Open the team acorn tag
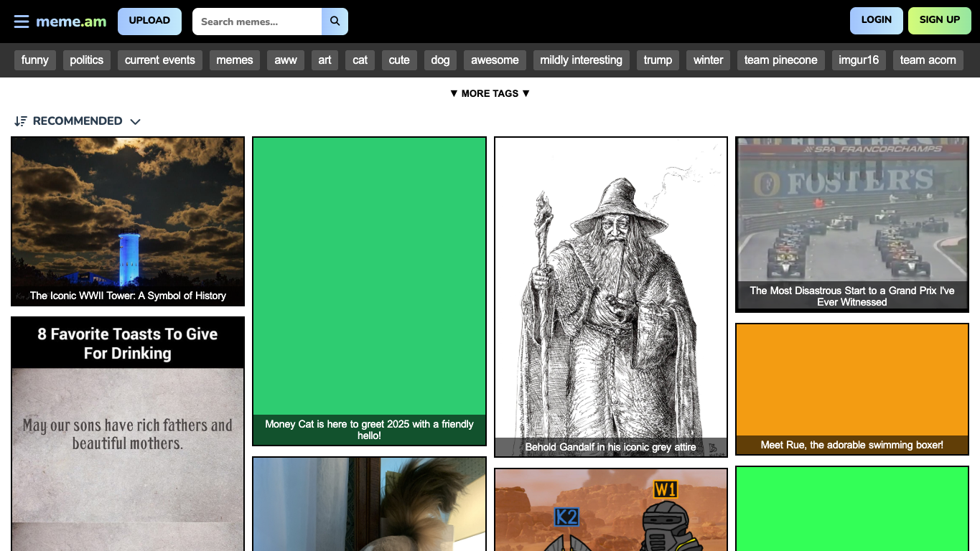This screenshot has height=551, width=980. coord(928,60)
